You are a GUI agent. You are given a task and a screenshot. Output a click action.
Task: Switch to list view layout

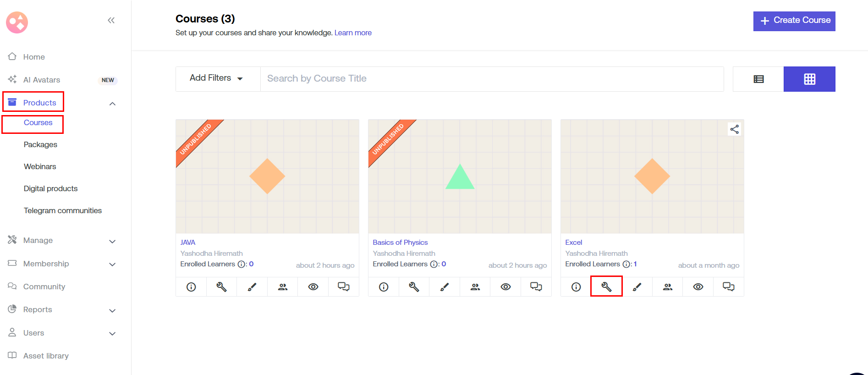pos(758,79)
